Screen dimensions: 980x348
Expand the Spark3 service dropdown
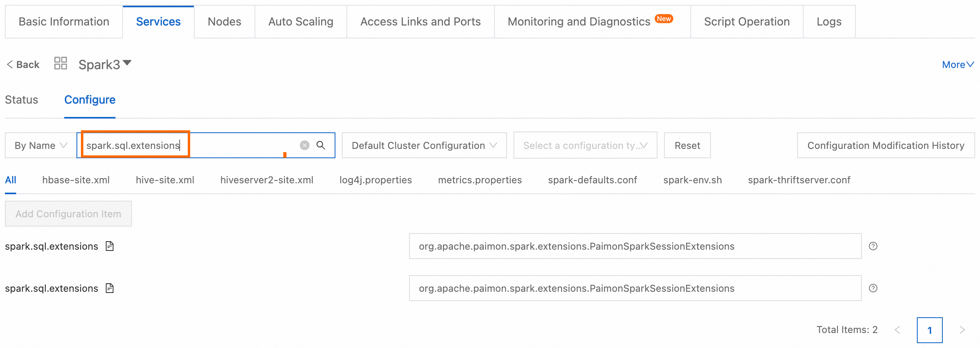pos(127,63)
